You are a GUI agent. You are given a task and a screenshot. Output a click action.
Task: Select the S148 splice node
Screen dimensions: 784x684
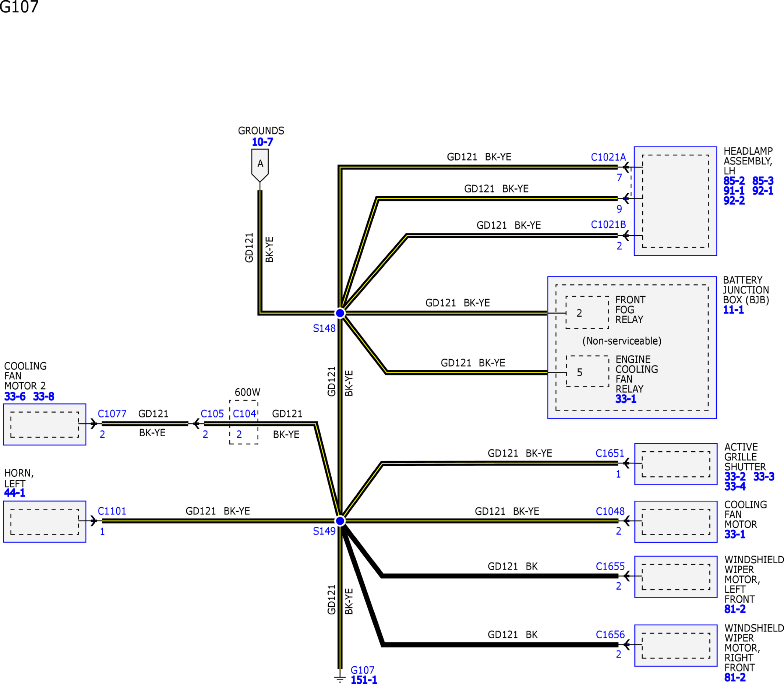click(340, 313)
